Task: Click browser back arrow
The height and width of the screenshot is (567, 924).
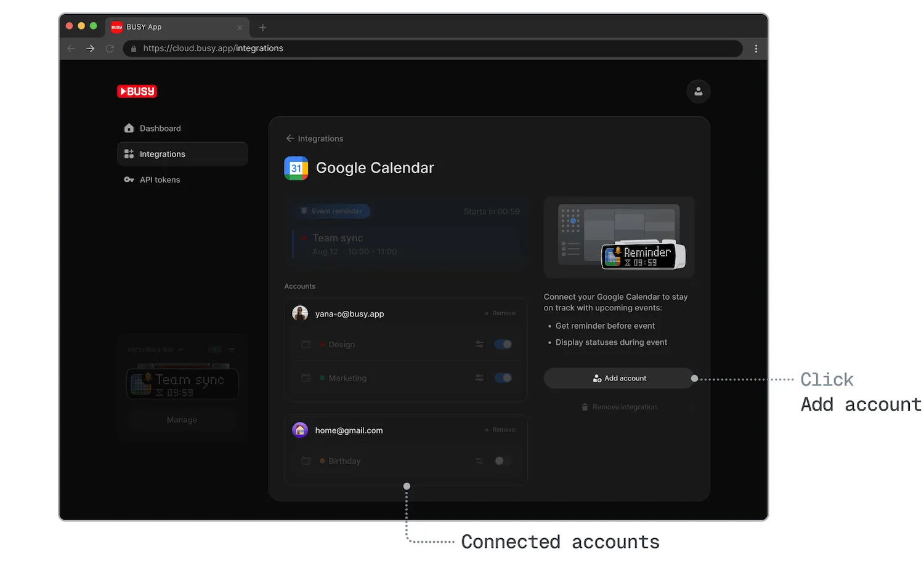Action: [71, 48]
